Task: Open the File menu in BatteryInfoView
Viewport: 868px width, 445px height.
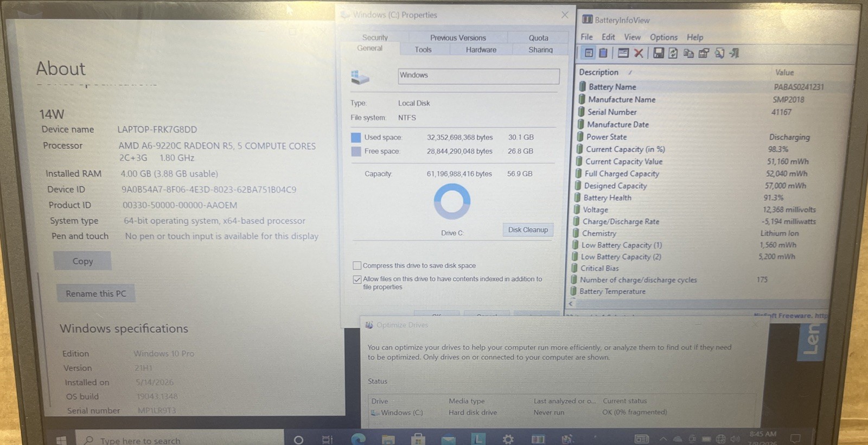Action: [586, 37]
